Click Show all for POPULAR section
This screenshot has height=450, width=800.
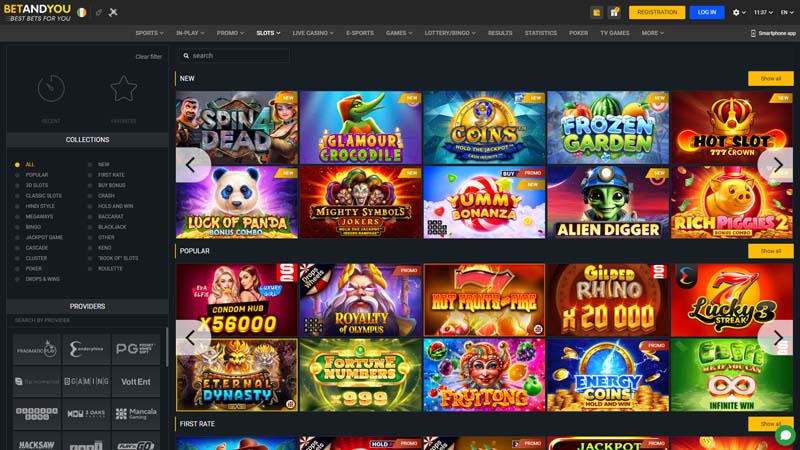[x=770, y=251]
